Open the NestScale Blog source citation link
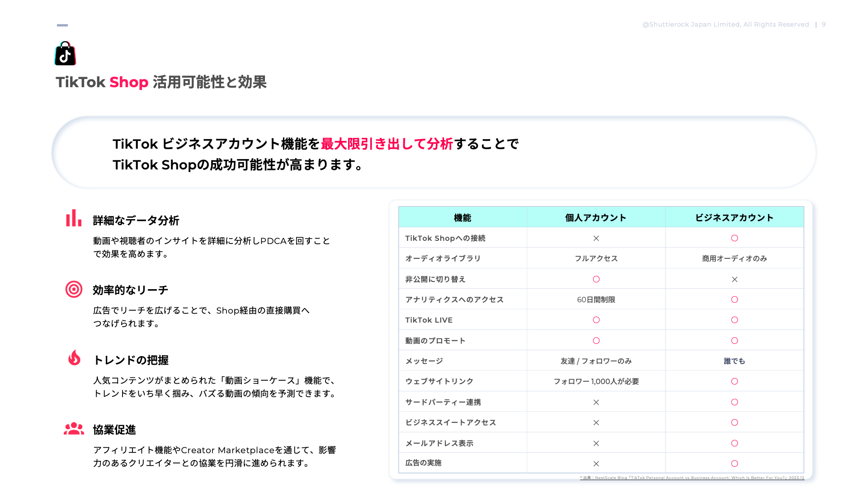Image resolution: width=868 pixels, height=488 pixels. coord(692,478)
